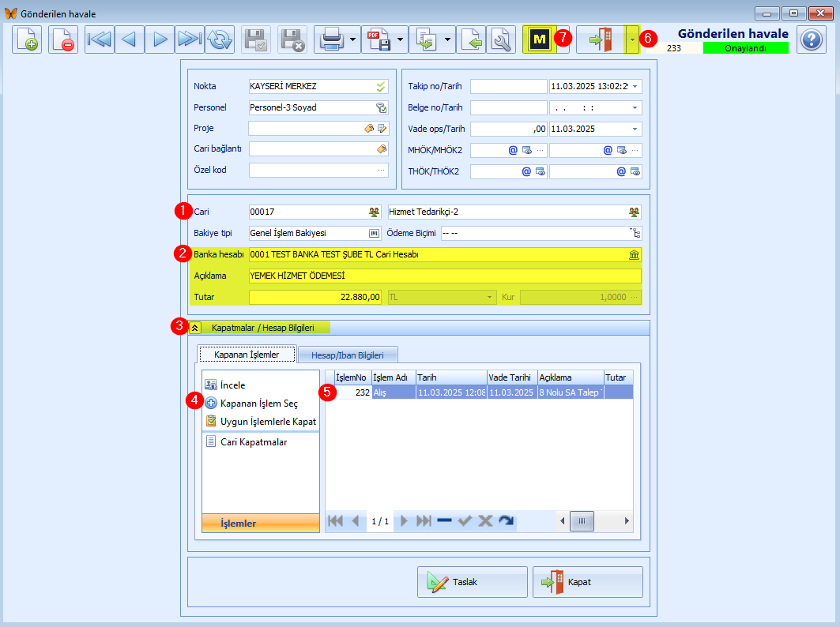Click the yellow M accounting button
Screen dimensions: 840x627
(x=539, y=39)
